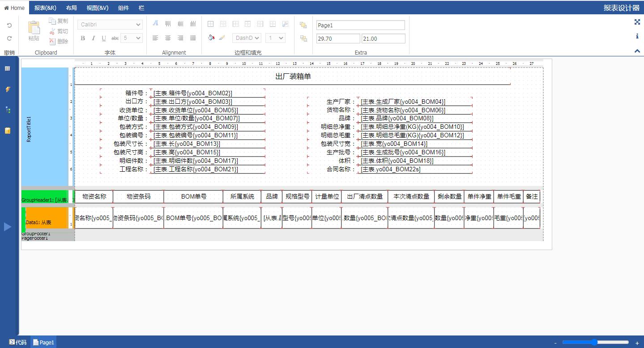Toggle underline text formatting
This screenshot has height=348, width=644.
click(104, 38)
